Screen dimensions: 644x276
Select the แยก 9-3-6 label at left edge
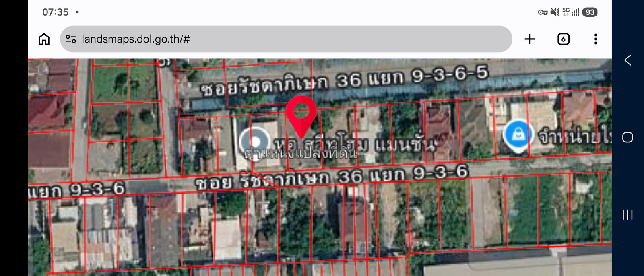coord(76,189)
